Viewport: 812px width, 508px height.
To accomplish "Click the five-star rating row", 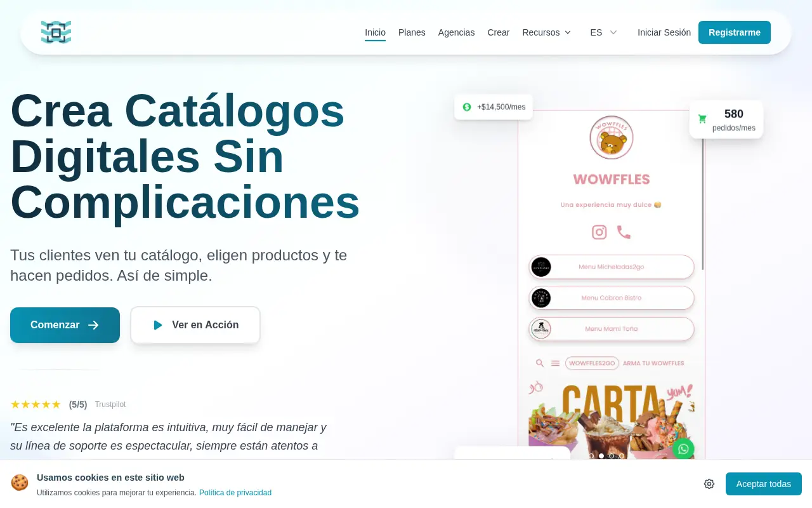I will tap(36, 404).
